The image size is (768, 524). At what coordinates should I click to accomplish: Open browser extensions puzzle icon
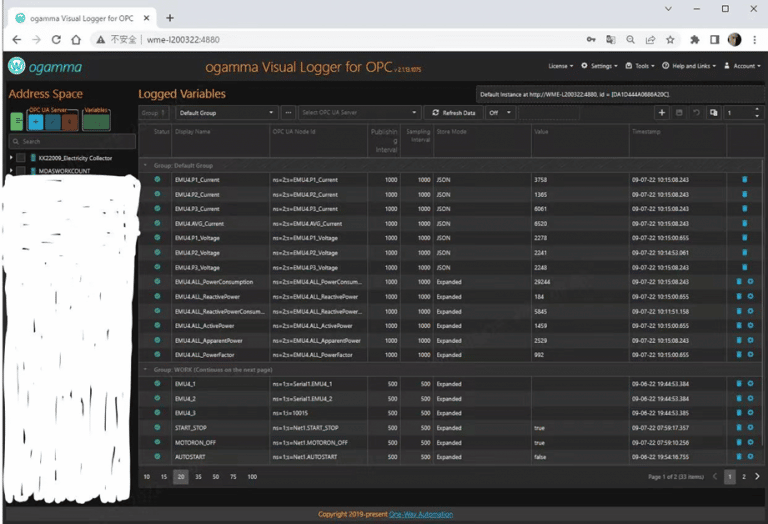(x=695, y=39)
